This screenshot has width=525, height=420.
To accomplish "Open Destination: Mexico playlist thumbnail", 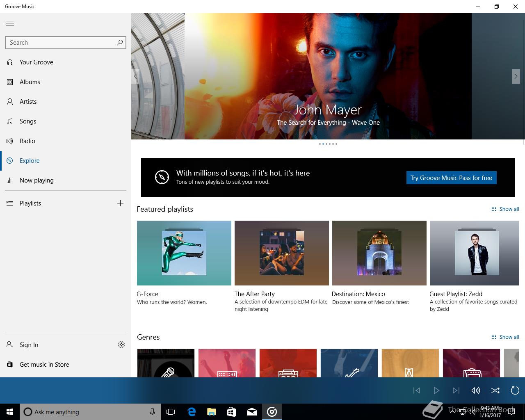I will (379, 253).
